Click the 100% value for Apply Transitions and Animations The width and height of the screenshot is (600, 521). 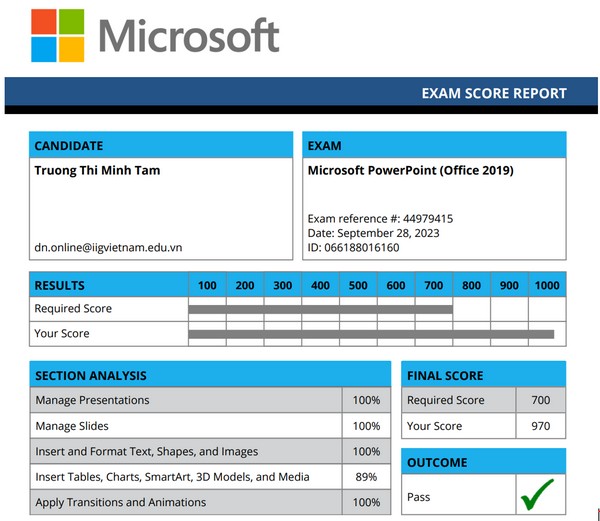coord(366,502)
